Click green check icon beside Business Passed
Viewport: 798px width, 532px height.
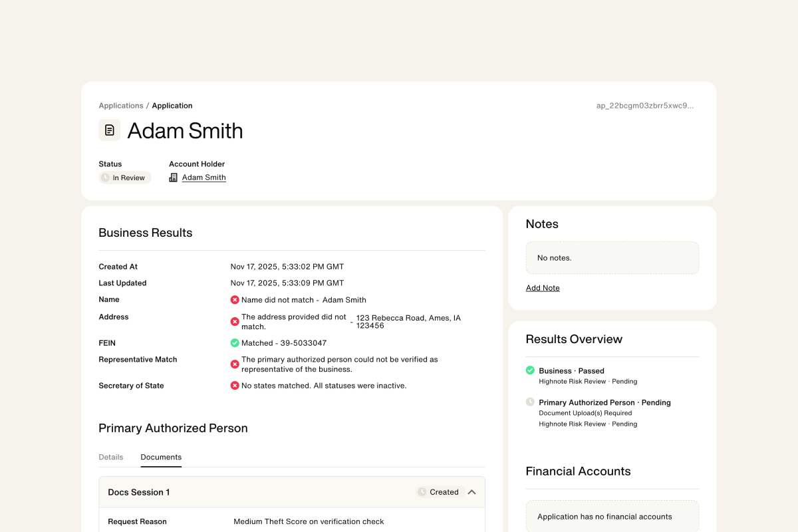pyautogui.click(x=530, y=370)
